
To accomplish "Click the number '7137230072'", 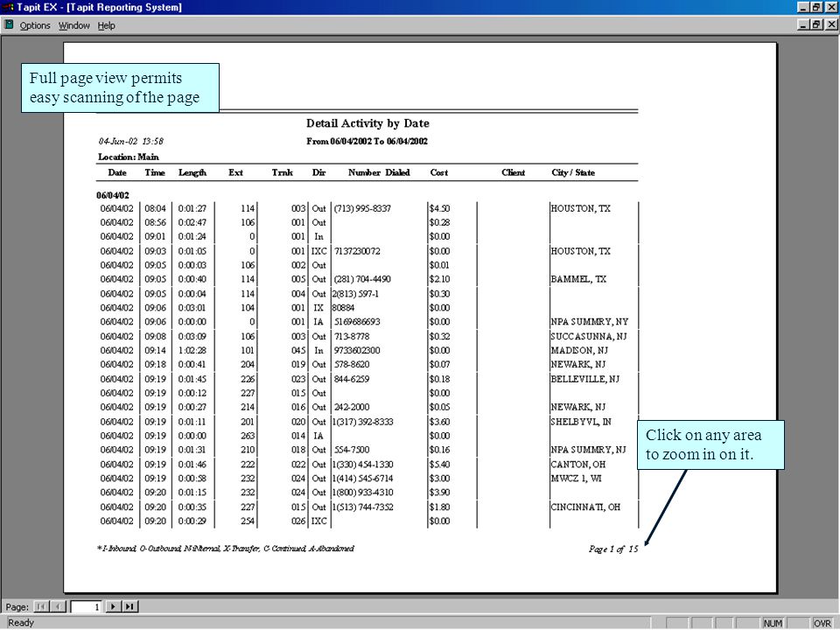I will pyautogui.click(x=357, y=251).
